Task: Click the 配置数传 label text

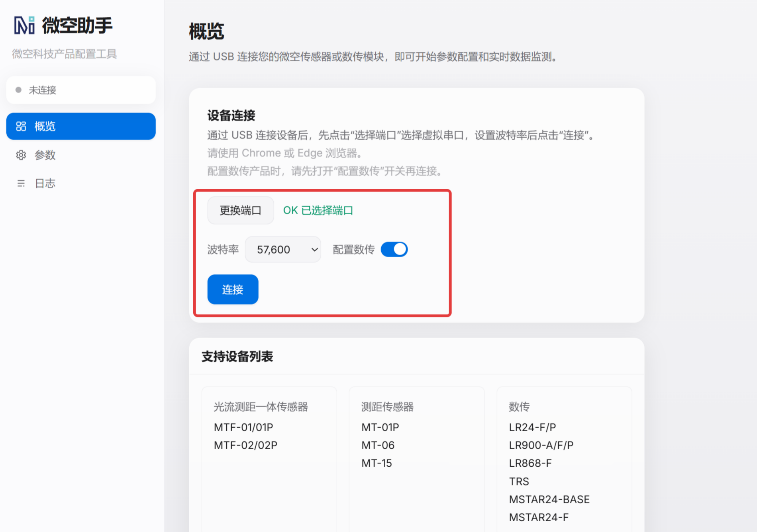Action: [x=354, y=249]
